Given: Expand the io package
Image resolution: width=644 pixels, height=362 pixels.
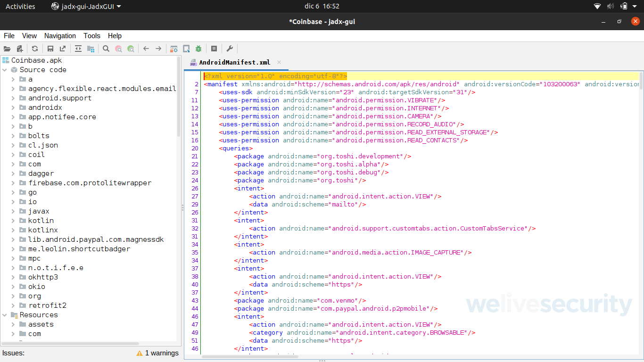Looking at the screenshot, I should pyautogui.click(x=14, y=202).
